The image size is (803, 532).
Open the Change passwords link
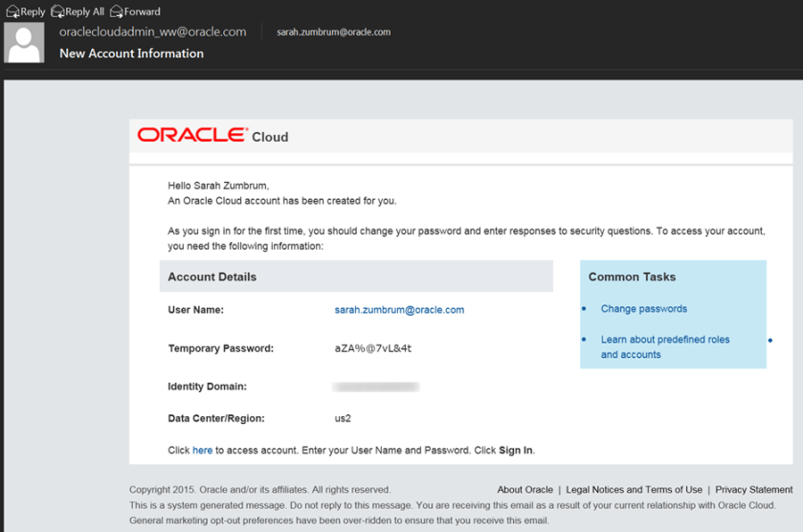coord(643,309)
